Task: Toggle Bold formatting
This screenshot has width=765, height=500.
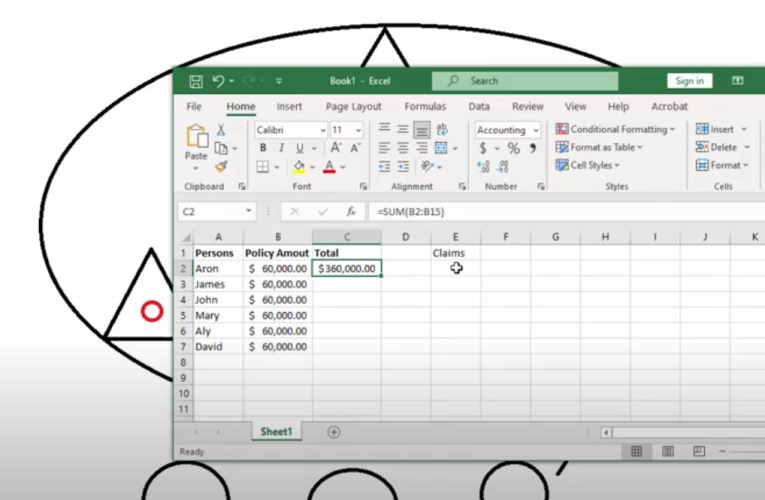Action: [x=263, y=148]
